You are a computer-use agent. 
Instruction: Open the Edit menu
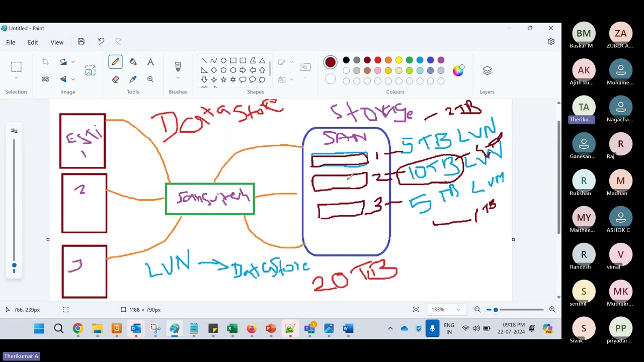tap(33, 42)
